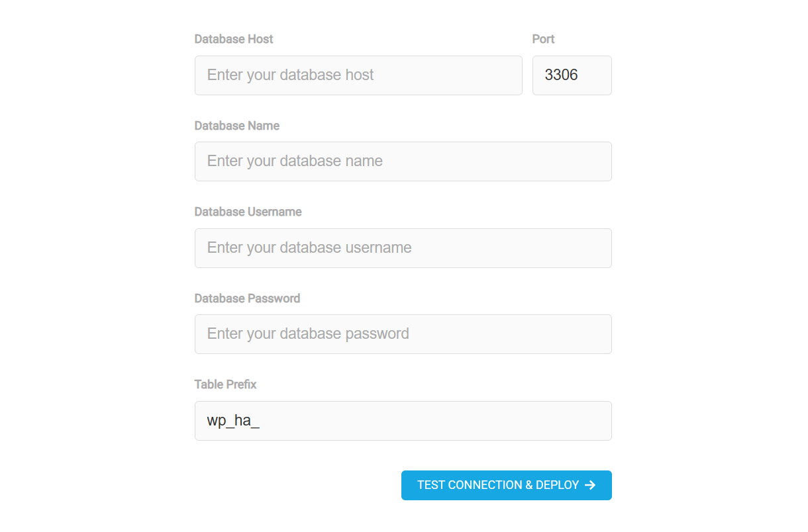This screenshot has height=532, width=808.
Task: Click inside the Database Host input field
Action: (x=358, y=75)
